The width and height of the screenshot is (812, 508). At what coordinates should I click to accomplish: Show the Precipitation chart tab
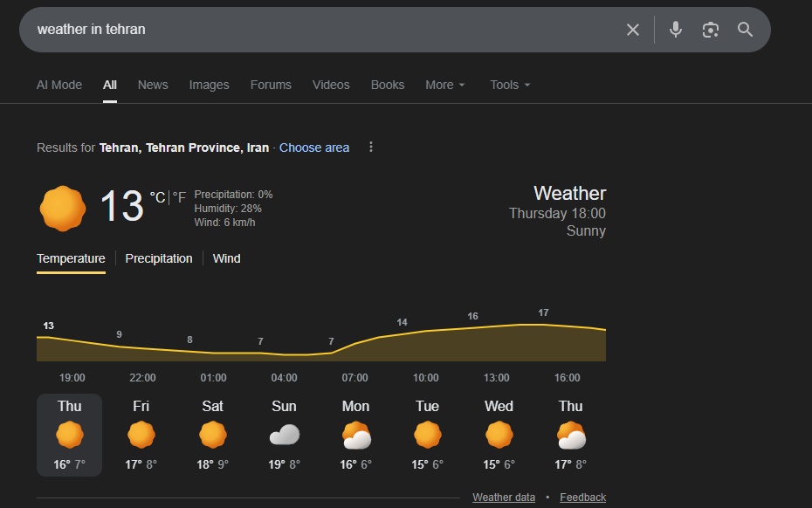(159, 258)
